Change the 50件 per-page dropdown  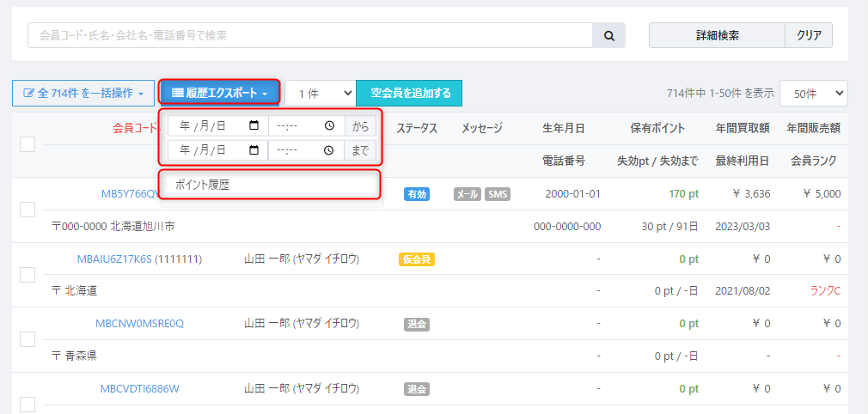pos(814,93)
